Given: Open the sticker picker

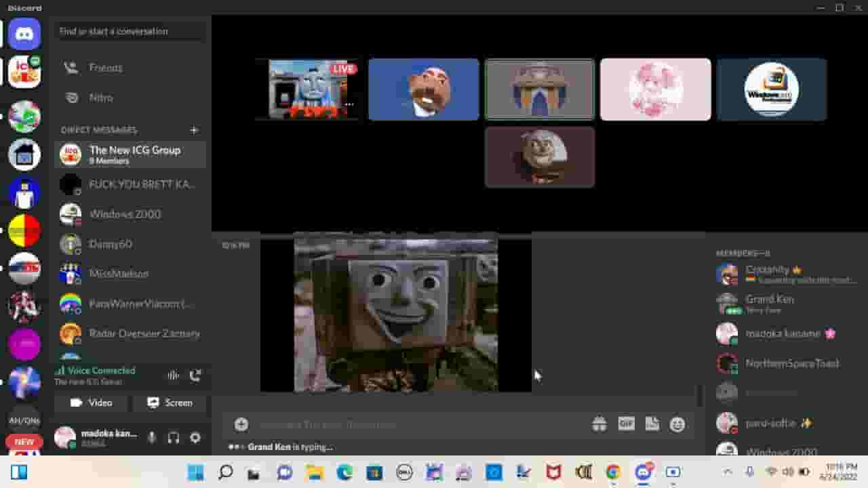Looking at the screenshot, I should [652, 424].
